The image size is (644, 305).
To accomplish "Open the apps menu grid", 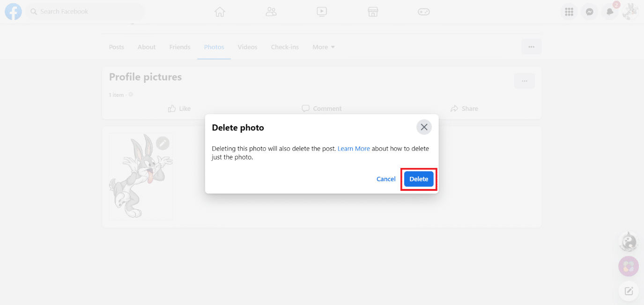I will [x=569, y=11].
